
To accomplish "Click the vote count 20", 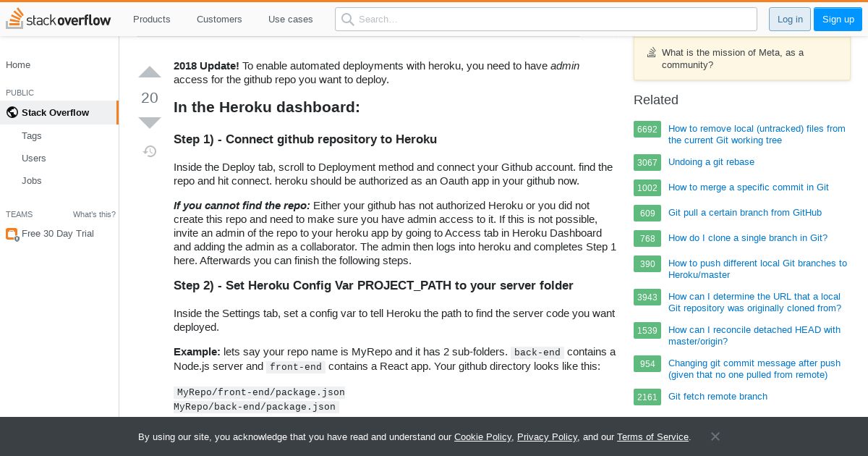I will 150,98.
